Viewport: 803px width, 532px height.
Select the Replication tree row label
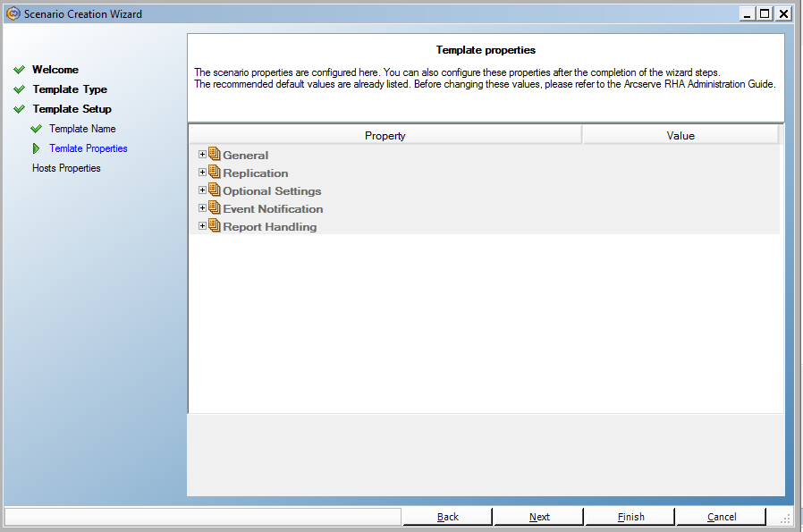[x=256, y=173]
